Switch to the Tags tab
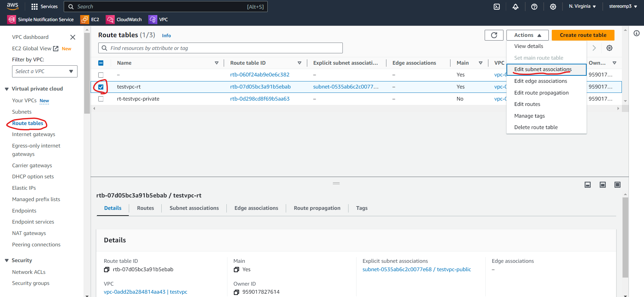 pyautogui.click(x=362, y=208)
